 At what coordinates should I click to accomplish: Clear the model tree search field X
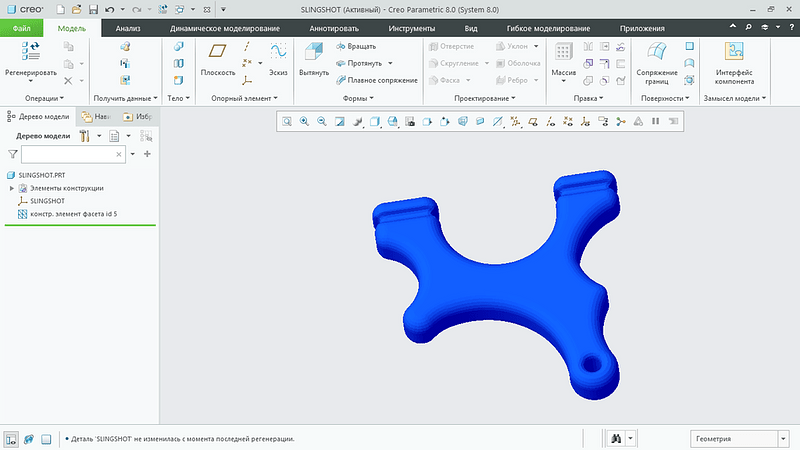(119, 154)
